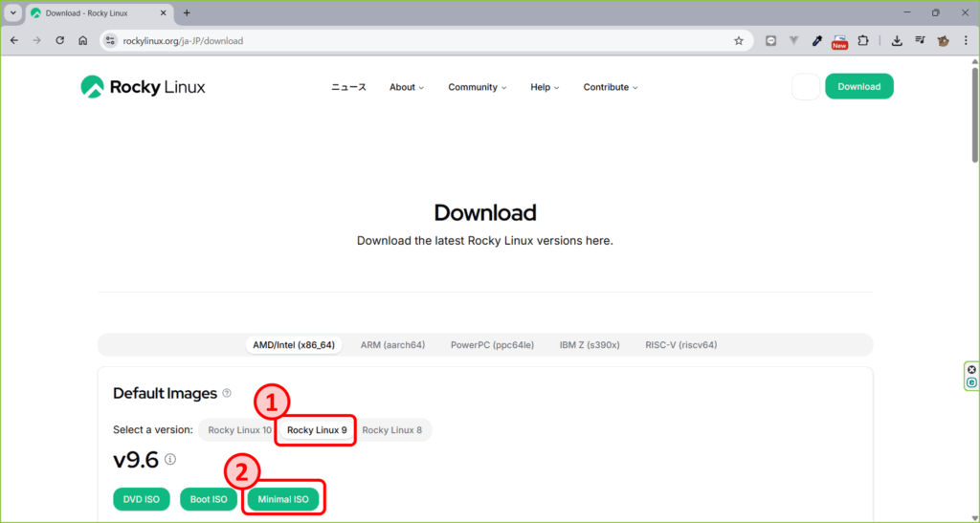The image size is (980, 523).
Task: Click the browser forward arrow
Action: point(37,40)
